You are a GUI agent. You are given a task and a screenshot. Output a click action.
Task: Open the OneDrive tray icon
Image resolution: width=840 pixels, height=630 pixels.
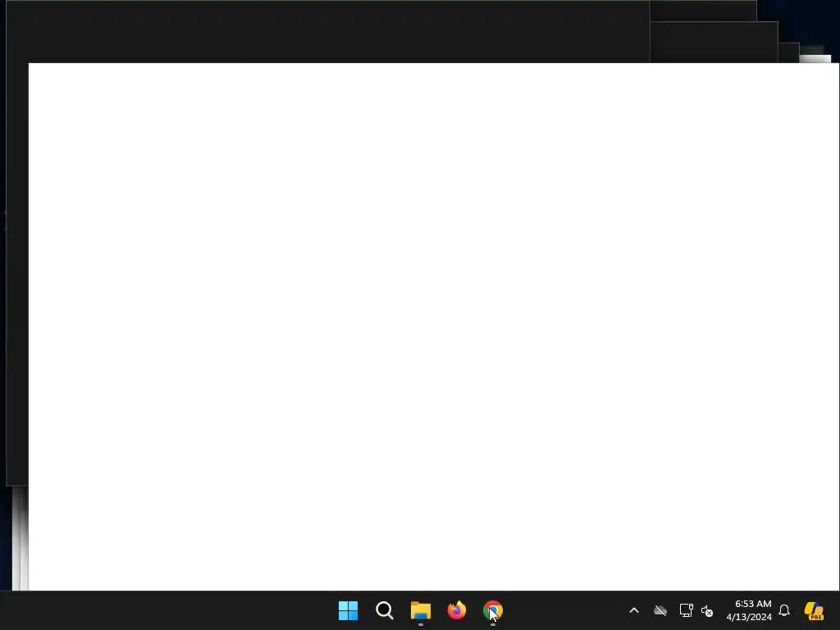(660, 610)
